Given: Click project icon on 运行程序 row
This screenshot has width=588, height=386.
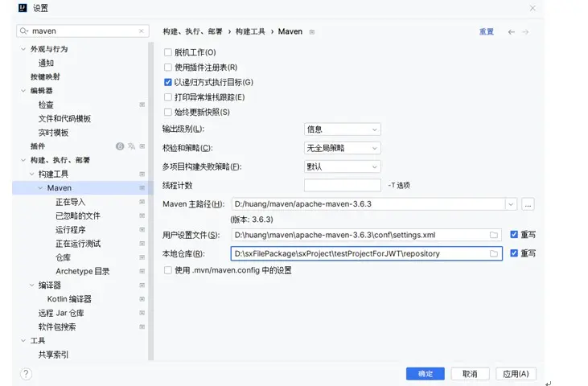Looking at the screenshot, I should point(142,229).
